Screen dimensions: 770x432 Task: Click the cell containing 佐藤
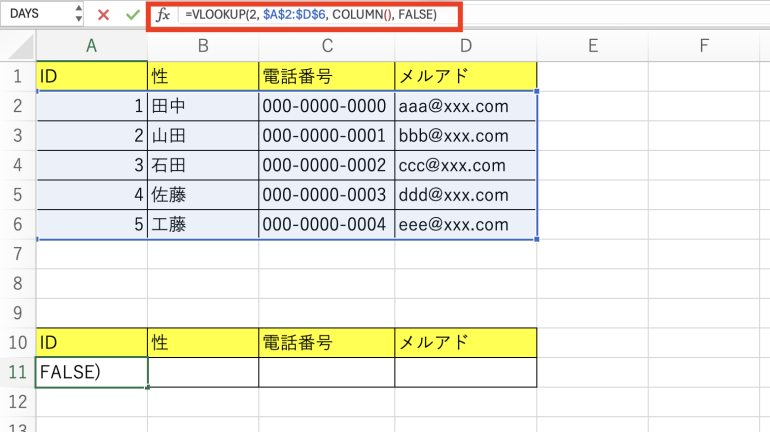pos(203,195)
